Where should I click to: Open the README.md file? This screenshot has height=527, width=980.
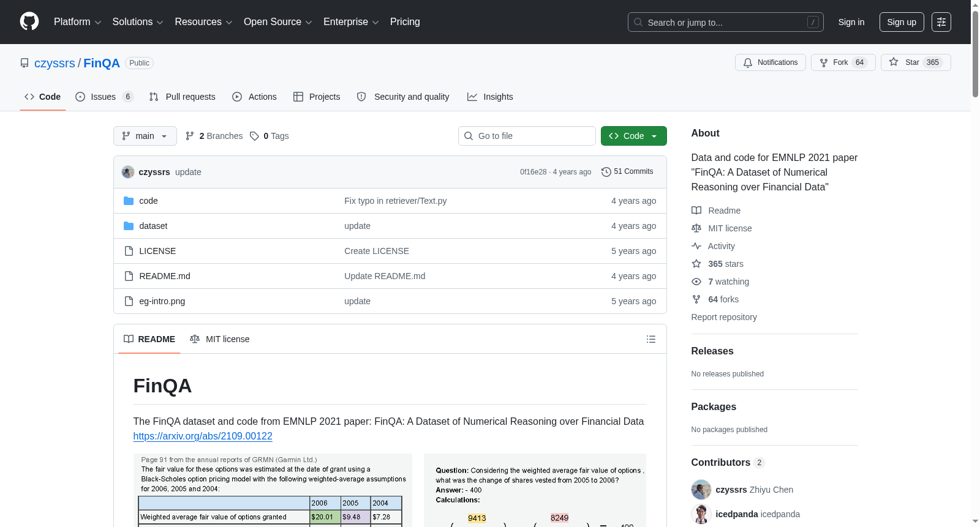tap(165, 276)
